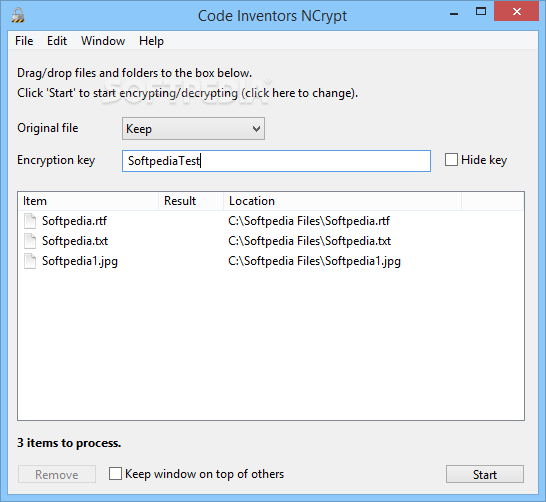Sort list by the Item column header
The width and height of the screenshot is (546, 502).
coord(88,201)
